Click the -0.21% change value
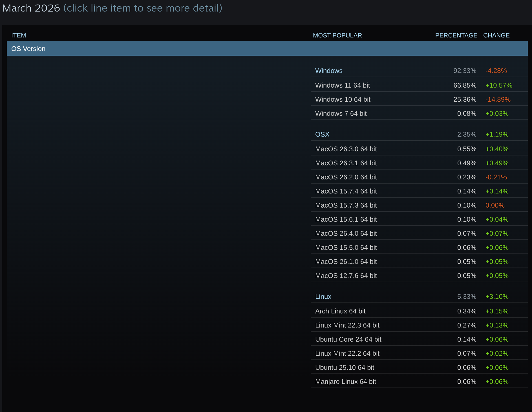This screenshot has height=412, width=532. [x=496, y=177]
